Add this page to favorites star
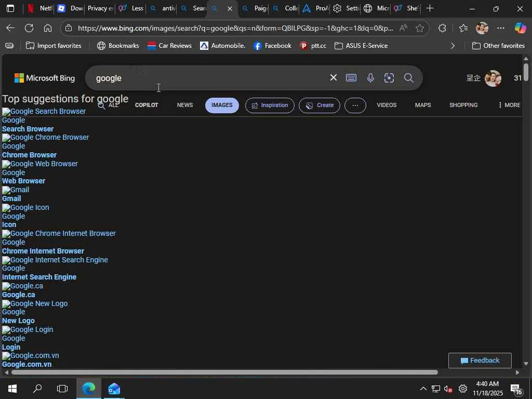 point(420,28)
